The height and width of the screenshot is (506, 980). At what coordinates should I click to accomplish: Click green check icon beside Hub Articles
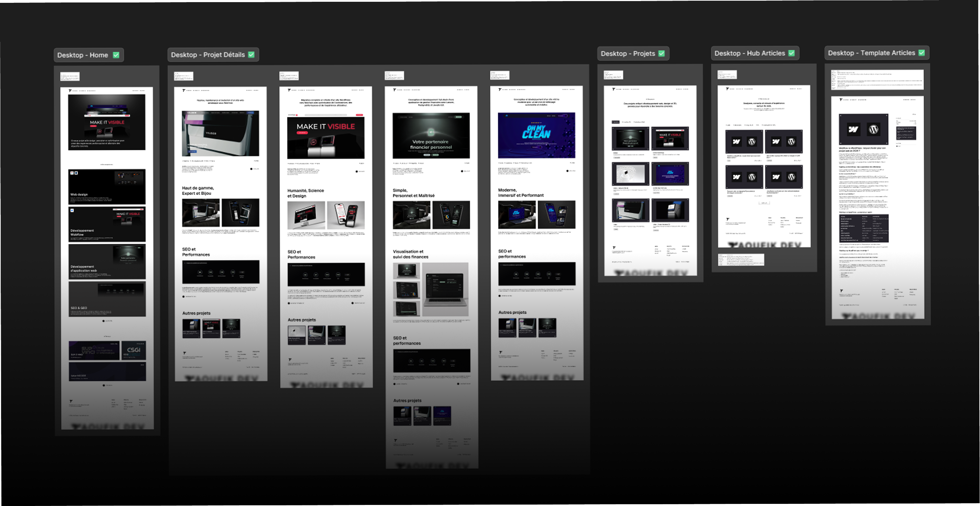(791, 53)
